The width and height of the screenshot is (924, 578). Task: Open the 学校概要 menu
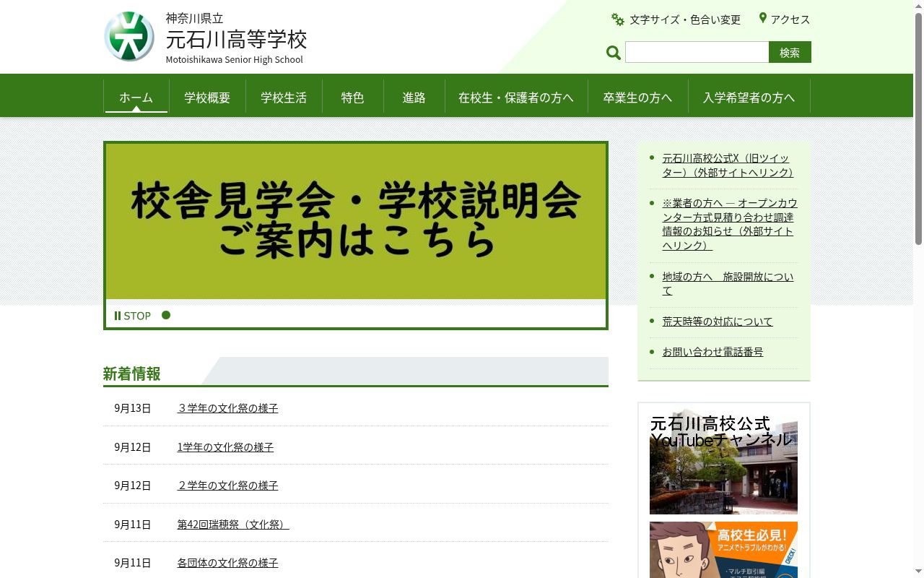207,98
